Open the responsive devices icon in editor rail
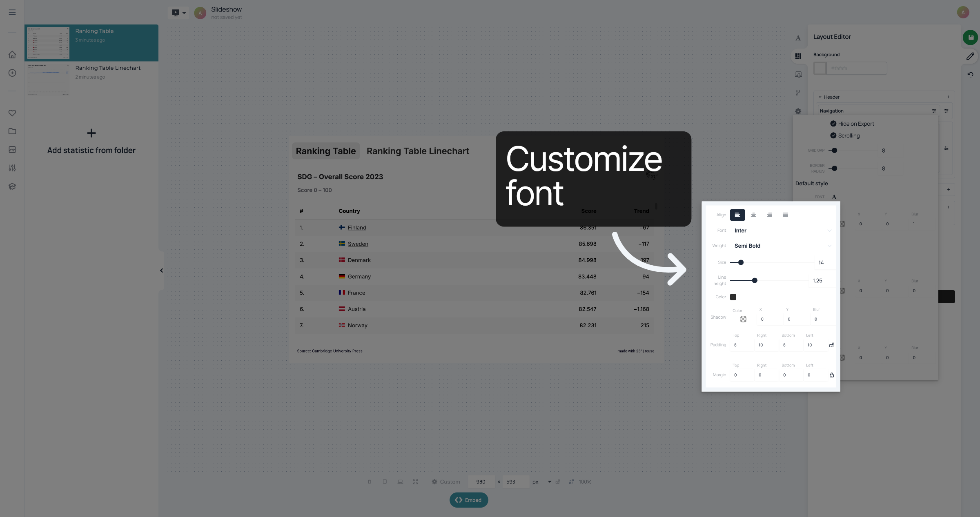This screenshot has width=980, height=517. click(798, 75)
